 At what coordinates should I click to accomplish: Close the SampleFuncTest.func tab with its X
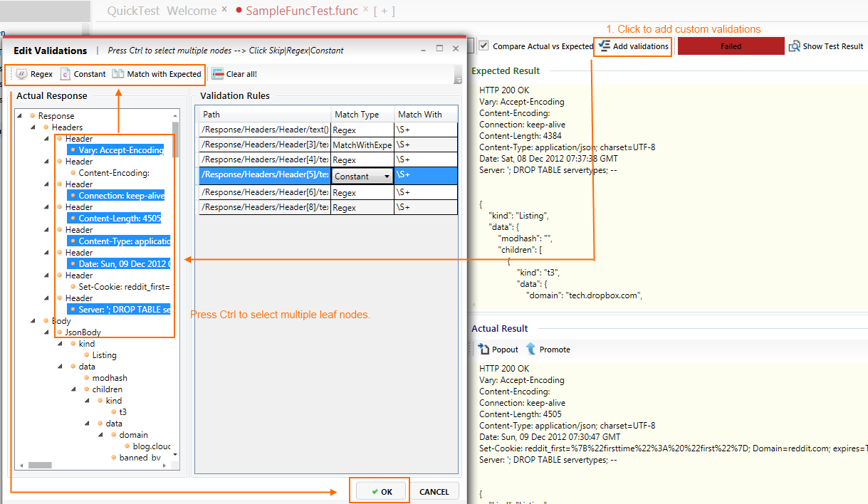coord(366,10)
